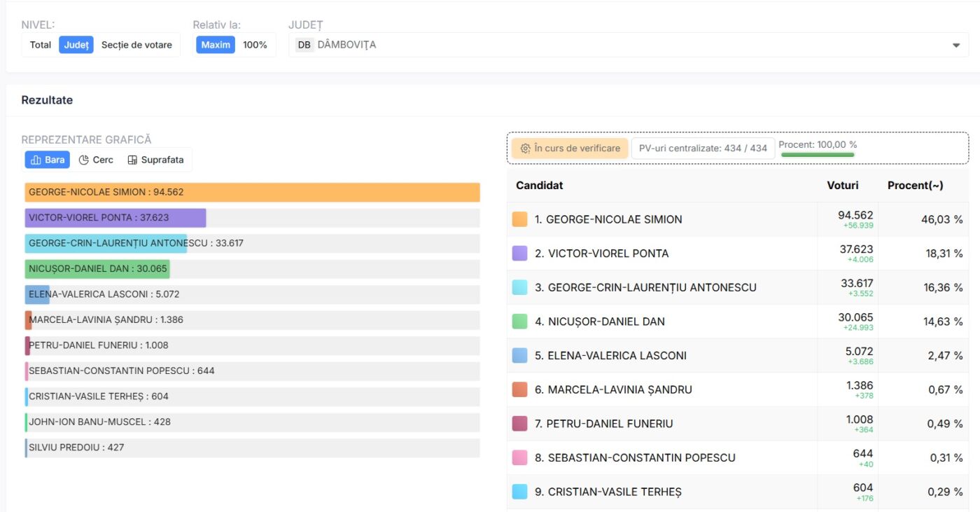
Task: Click the John-Ion Banu-Muscel bar row
Action: coord(252,422)
